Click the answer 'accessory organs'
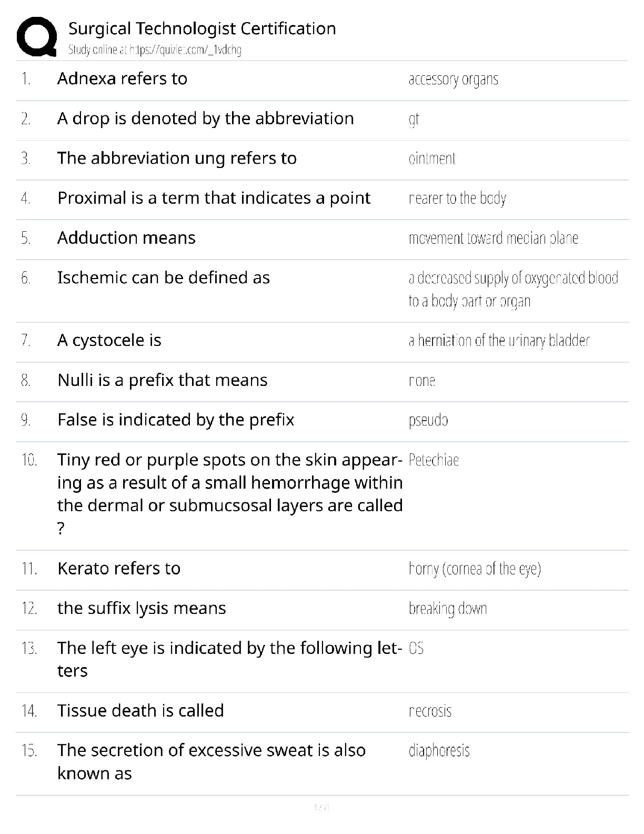This screenshot has width=644, height=834. pos(453,79)
